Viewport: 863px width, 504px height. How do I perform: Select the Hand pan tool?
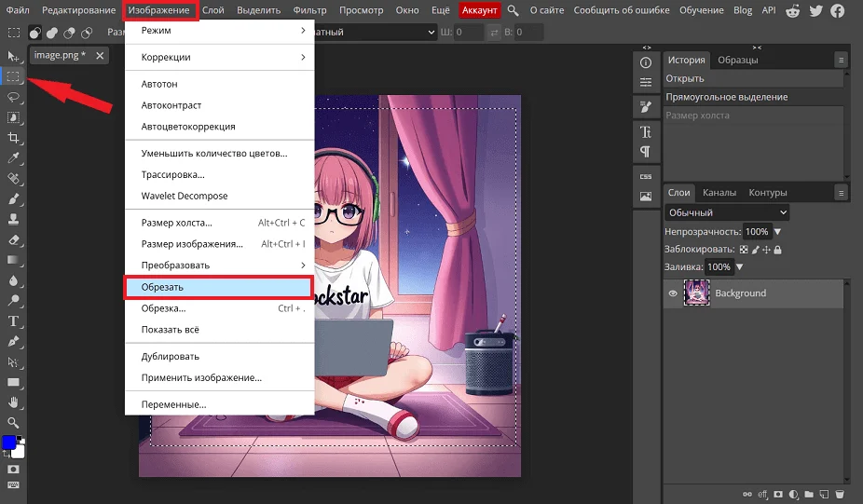point(14,402)
